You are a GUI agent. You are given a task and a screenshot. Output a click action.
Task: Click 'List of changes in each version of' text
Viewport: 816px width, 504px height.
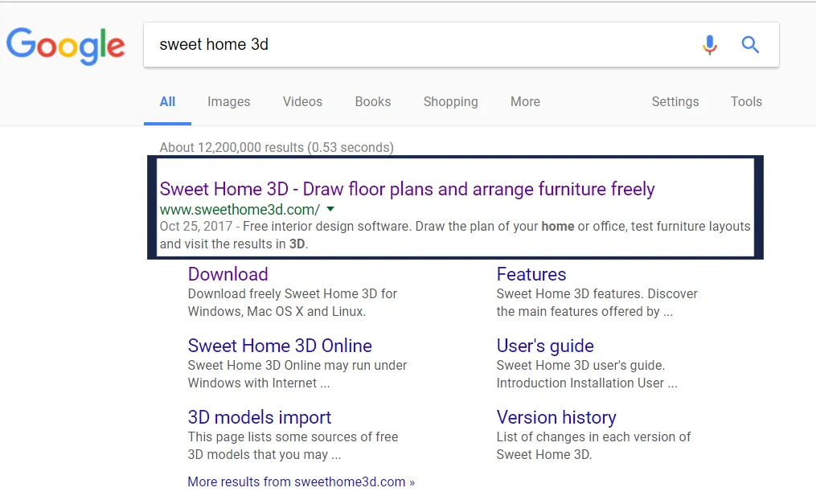(593, 437)
